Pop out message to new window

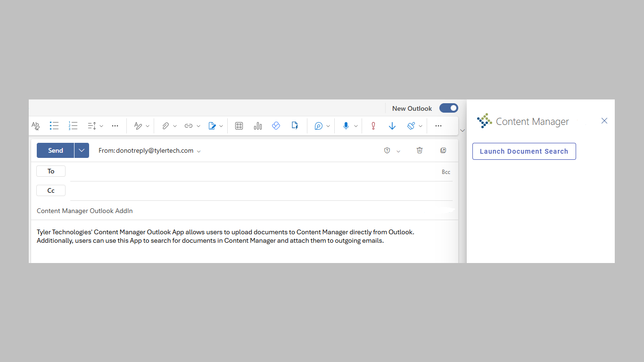443,150
